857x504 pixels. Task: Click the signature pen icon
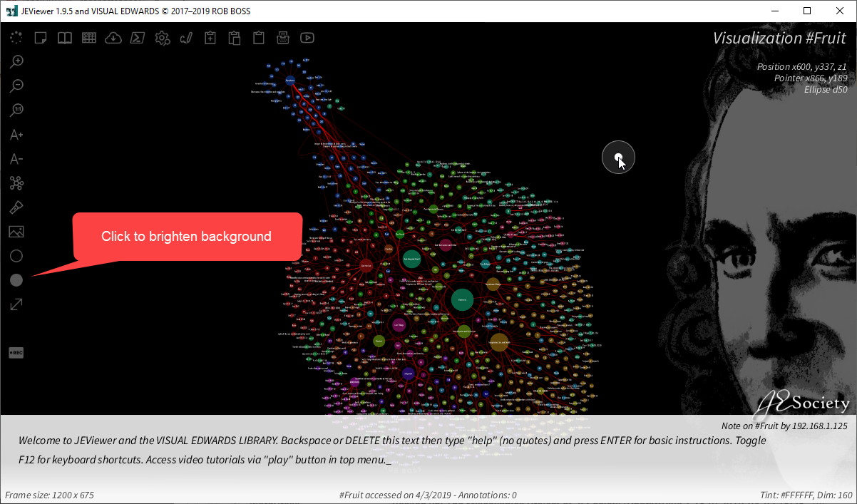click(x=186, y=38)
